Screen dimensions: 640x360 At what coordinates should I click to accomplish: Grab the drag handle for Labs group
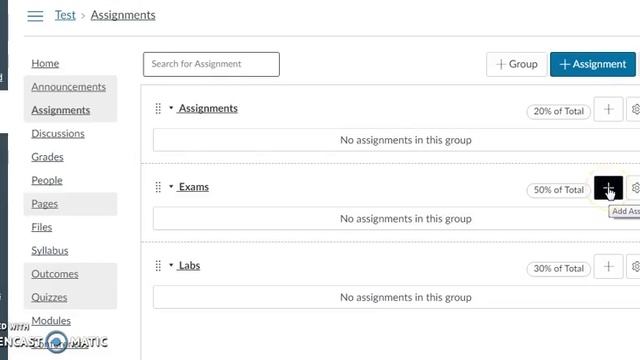click(x=158, y=266)
